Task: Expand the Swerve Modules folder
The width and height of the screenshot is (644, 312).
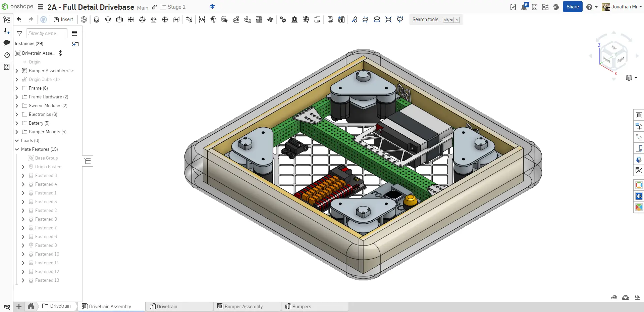Action: coord(17,106)
